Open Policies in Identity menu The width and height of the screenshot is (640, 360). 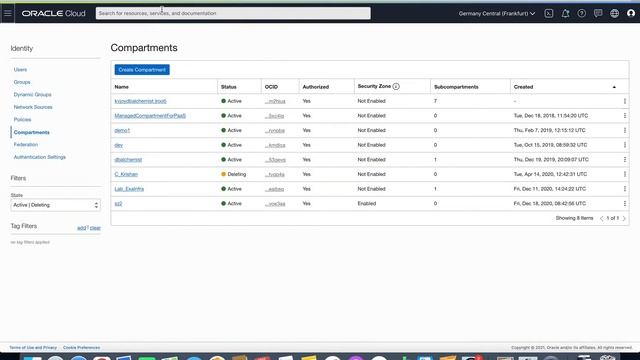click(22, 119)
